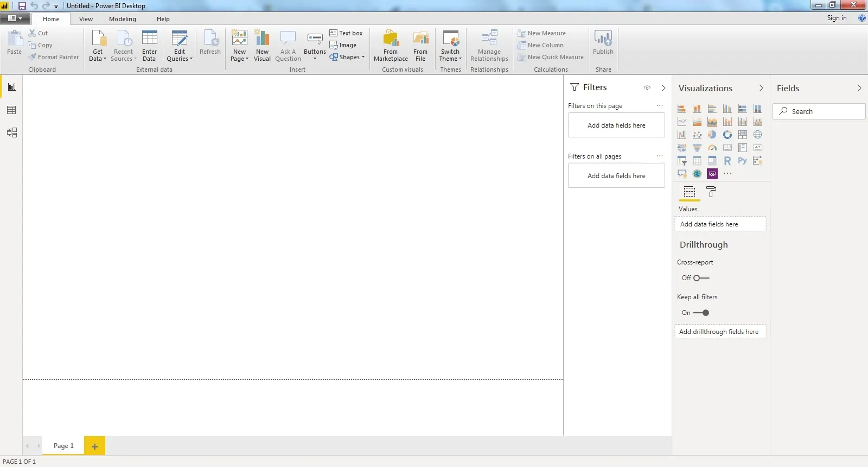Viewport: 868px width, 467px height.
Task: Turn on the Cross-report toggle
Action: click(701, 278)
